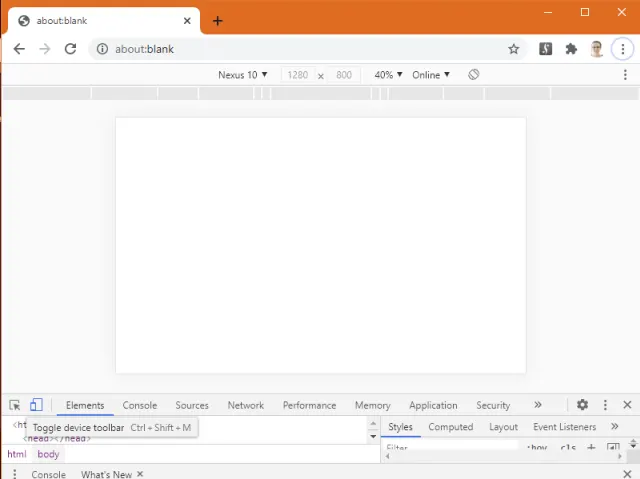Click the rotate device orientation icon
The width and height of the screenshot is (640, 479).
point(474,75)
